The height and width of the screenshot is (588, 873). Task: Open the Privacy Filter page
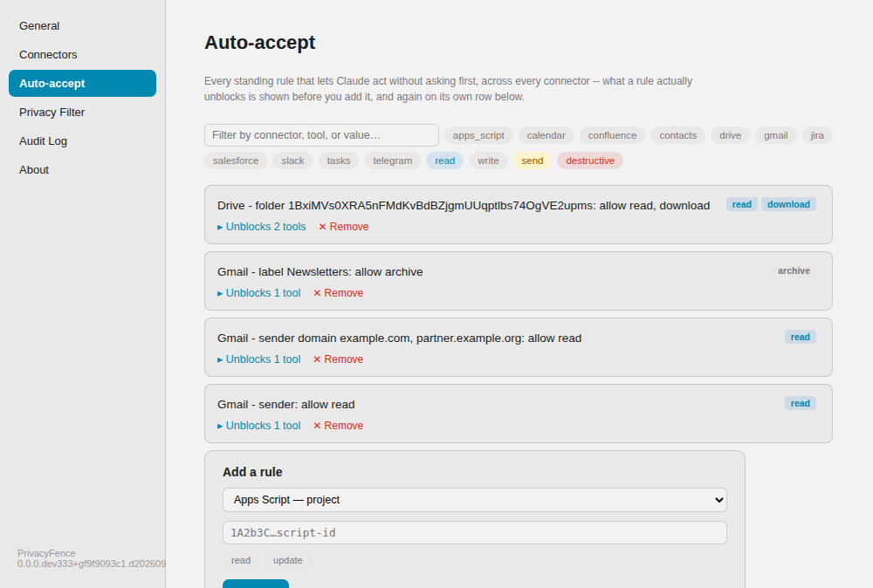(x=82, y=113)
